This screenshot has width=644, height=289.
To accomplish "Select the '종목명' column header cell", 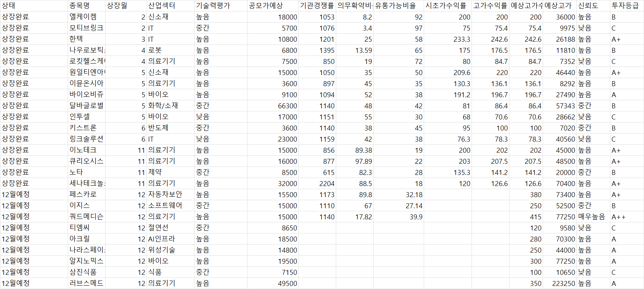I will (86, 6).
